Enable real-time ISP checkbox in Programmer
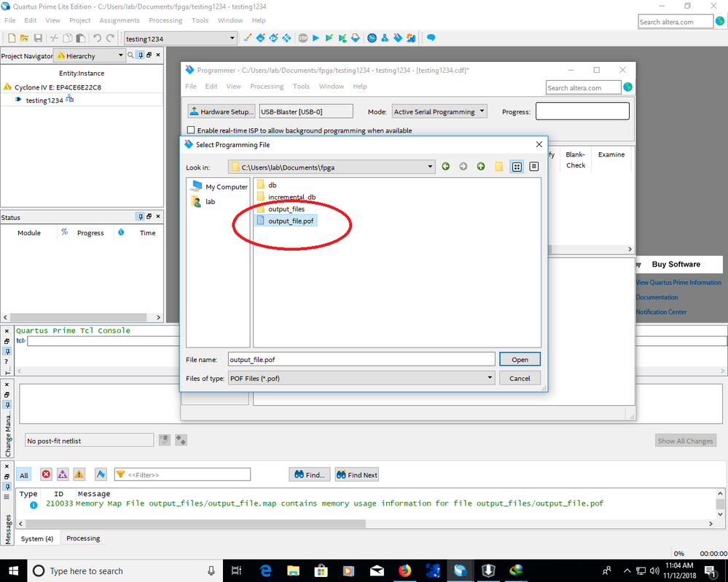 pos(191,130)
